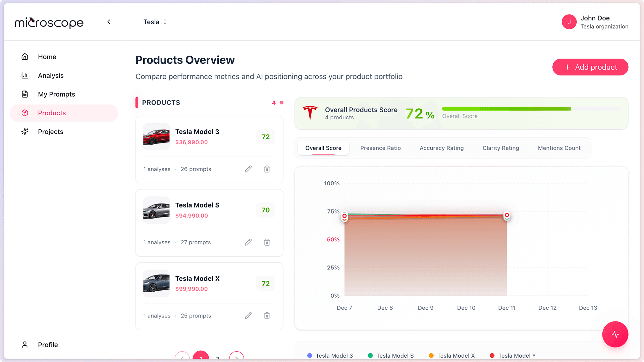This screenshot has height=362, width=644.
Task: Open the Tesla Model X car thumbnail
Action: tap(156, 283)
